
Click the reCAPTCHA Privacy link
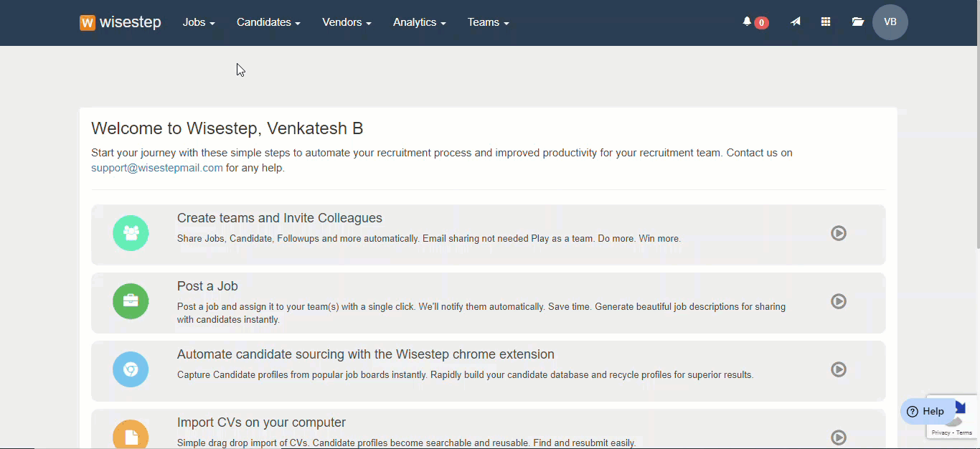click(941, 433)
